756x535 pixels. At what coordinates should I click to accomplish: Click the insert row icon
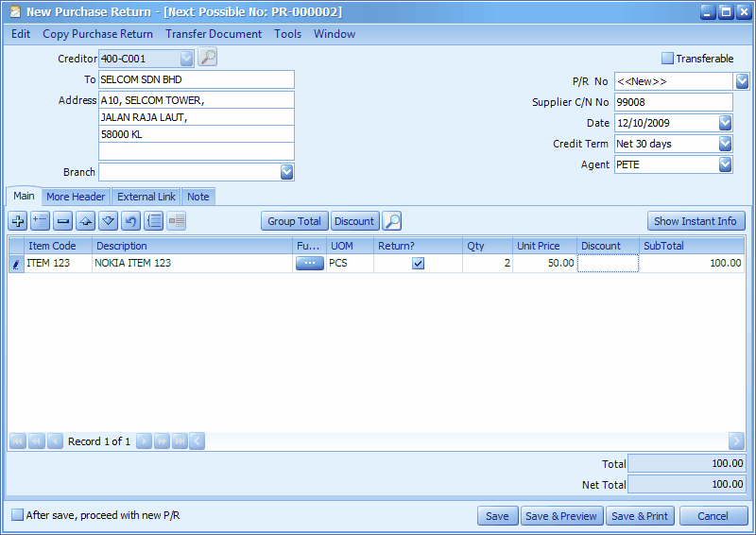(x=40, y=221)
